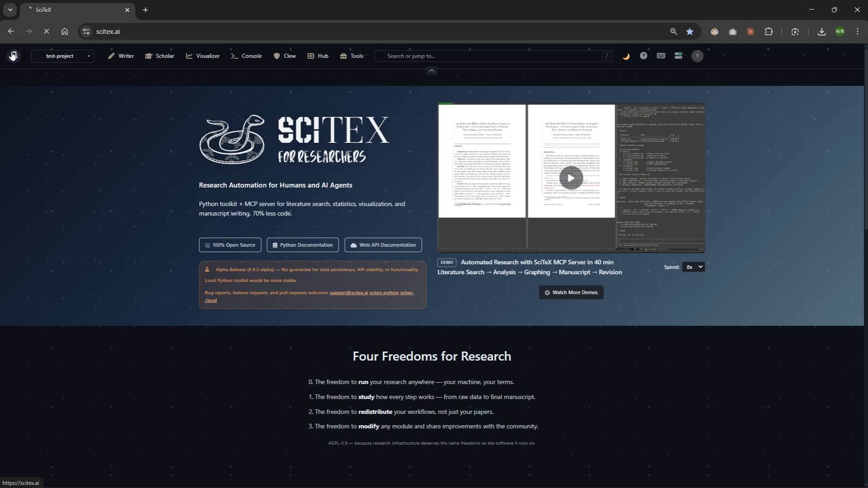The width and height of the screenshot is (868, 488).
Task: Switch to the SciTeX browser tab
Action: click(x=72, y=9)
